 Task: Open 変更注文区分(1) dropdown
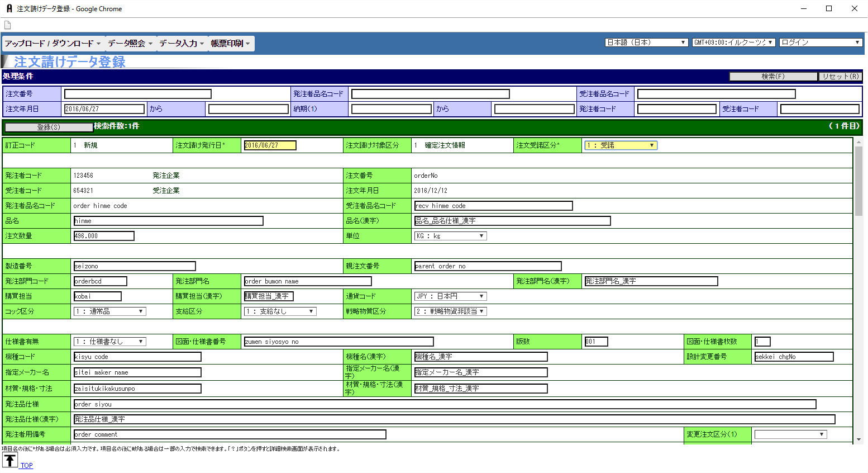790,434
